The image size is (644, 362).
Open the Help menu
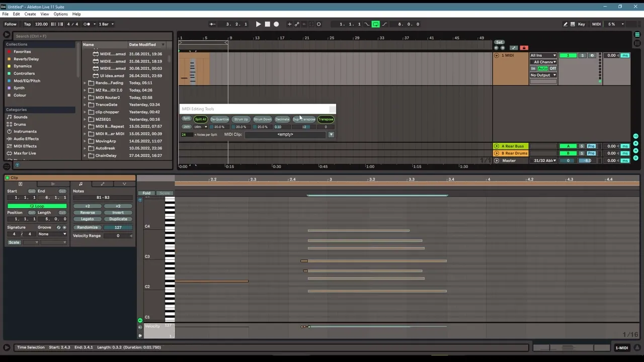(76, 14)
